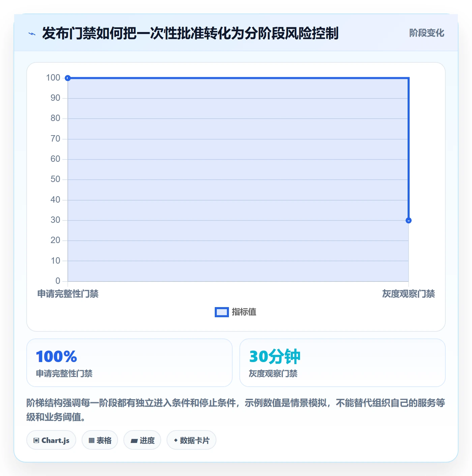Image resolution: width=472 pixels, height=476 pixels.
Task: Click y-axis tick label 0
Action: pyautogui.click(x=58, y=281)
